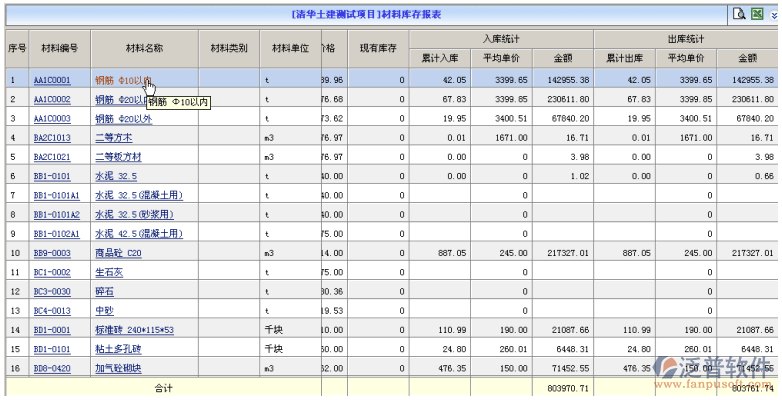Click the print preview icon
Viewport: 782px width, 400px height.
coord(739,14)
